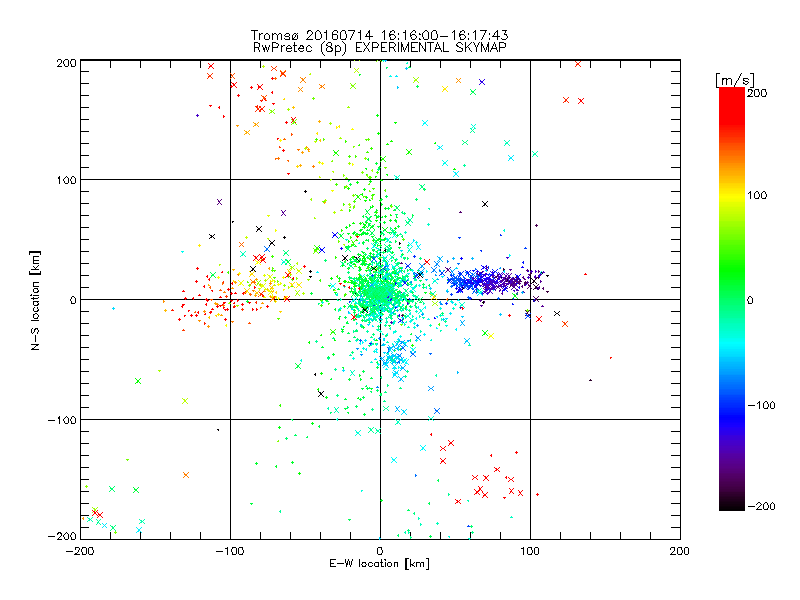Click the colorbar tick label '0'
The height and width of the screenshot is (600, 800).
point(750,300)
